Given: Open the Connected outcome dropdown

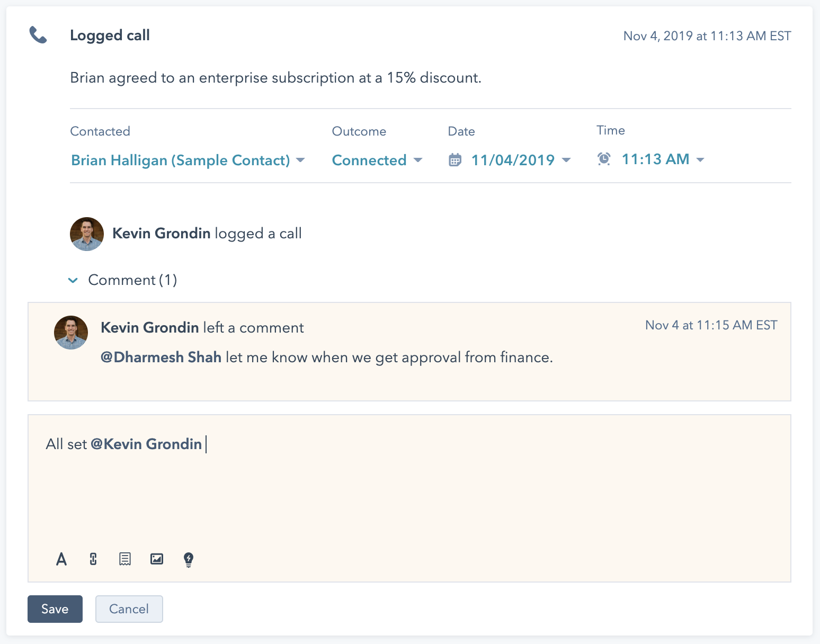Looking at the screenshot, I should click(x=377, y=160).
